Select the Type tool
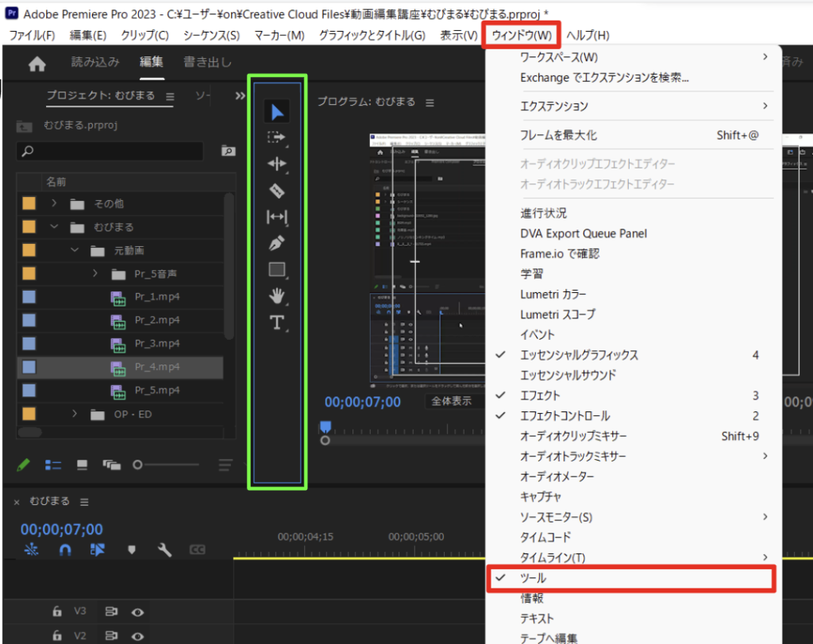Viewport: 813px width, 644px height. pyautogui.click(x=276, y=322)
